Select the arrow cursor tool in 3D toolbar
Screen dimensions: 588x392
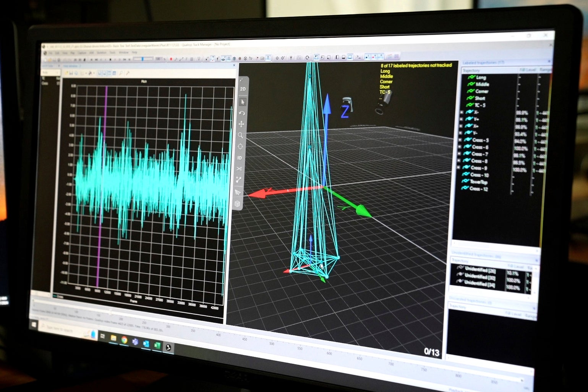[243, 102]
